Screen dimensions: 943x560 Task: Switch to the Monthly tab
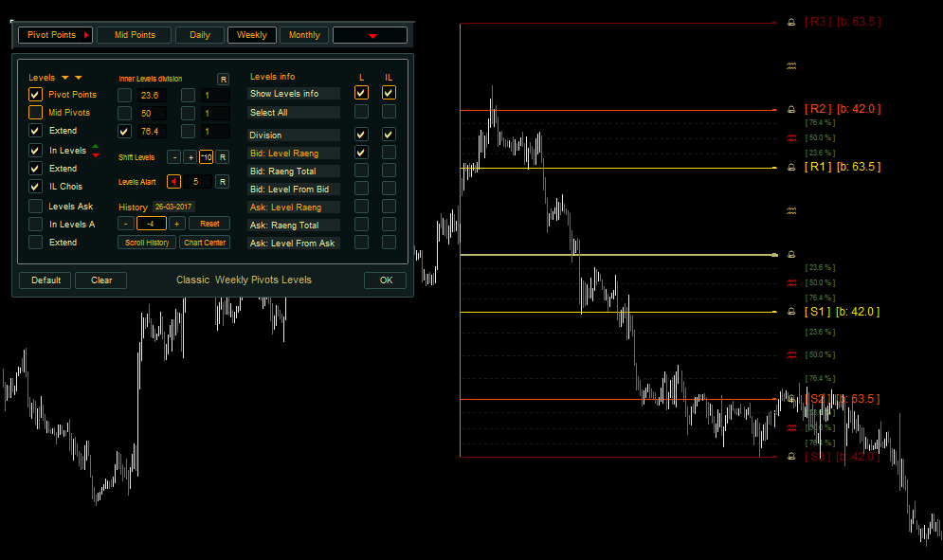(x=304, y=35)
